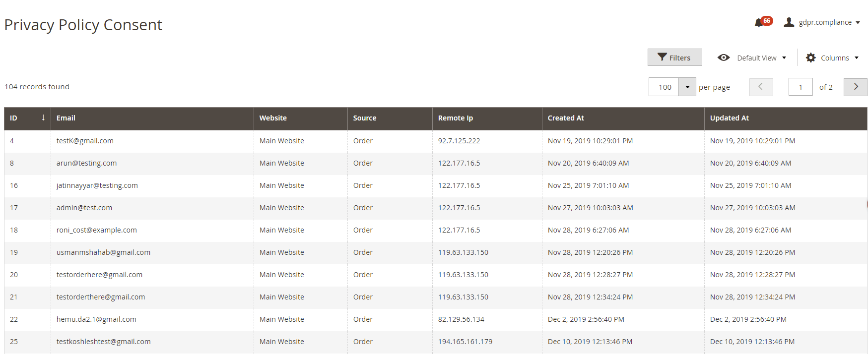Click the gear icon for Columns
The width and height of the screenshot is (868, 354).
point(810,58)
